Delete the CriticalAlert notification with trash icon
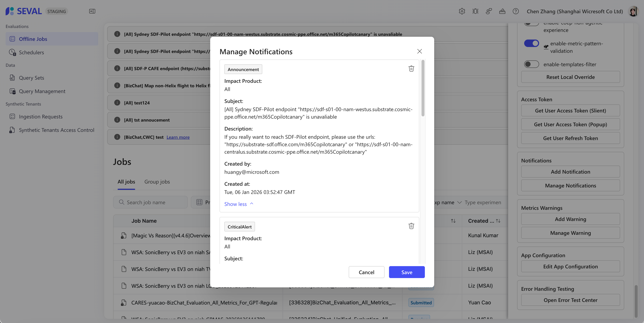This screenshot has height=323, width=644. 411,226
